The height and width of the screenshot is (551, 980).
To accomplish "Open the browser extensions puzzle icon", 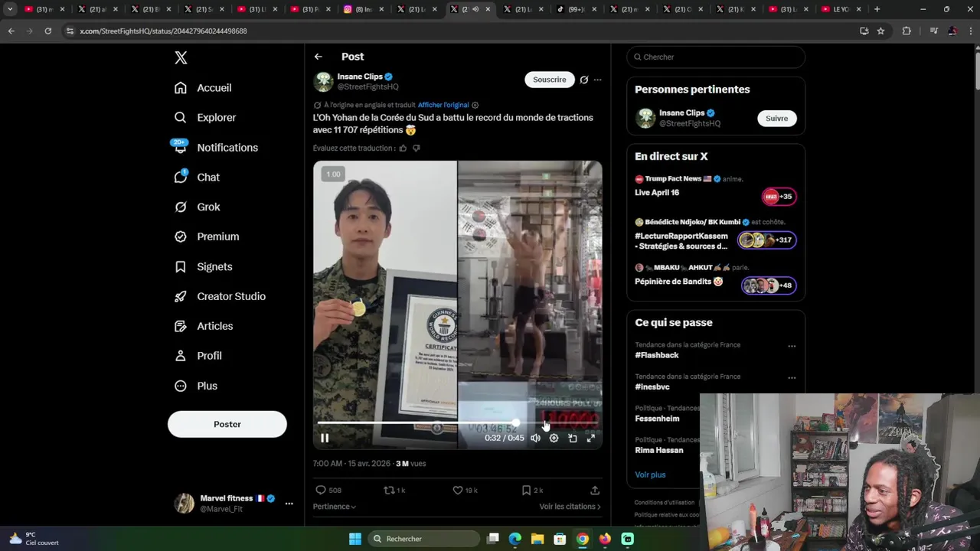I will (x=907, y=31).
